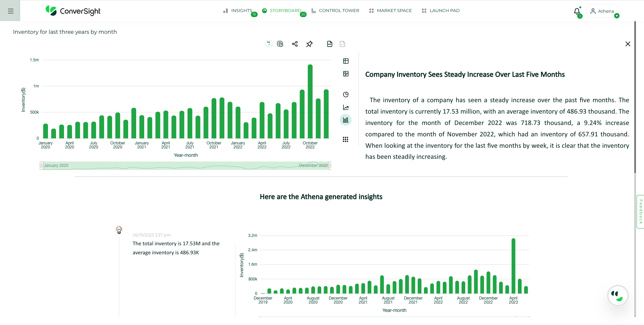
Task: Open the notifications bell
Action: tap(577, 11)
